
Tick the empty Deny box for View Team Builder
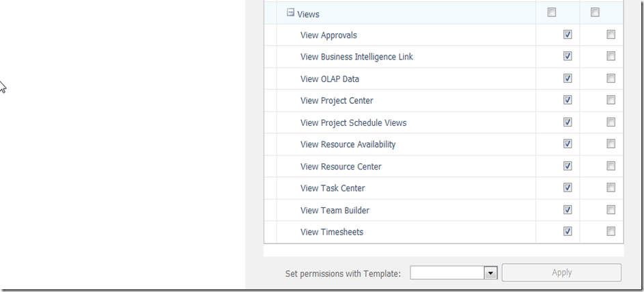tap(611, 210)
